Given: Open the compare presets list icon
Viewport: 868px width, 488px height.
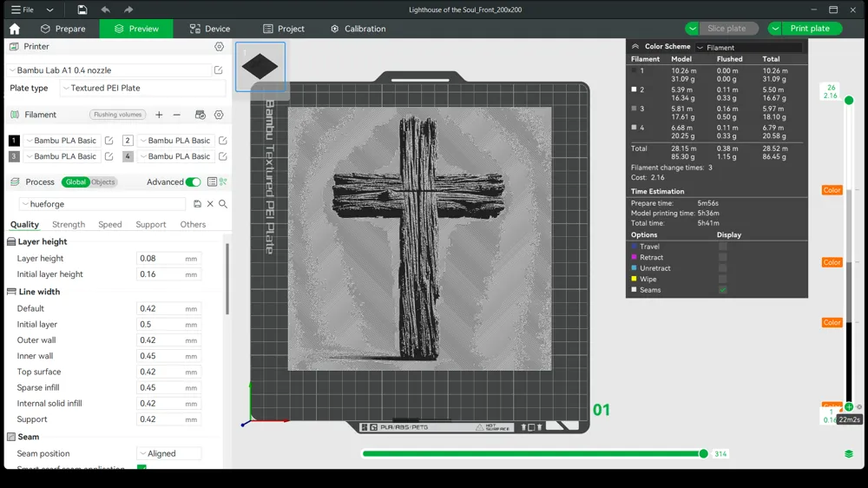Looking at the screenshot, I should [212, 181].
